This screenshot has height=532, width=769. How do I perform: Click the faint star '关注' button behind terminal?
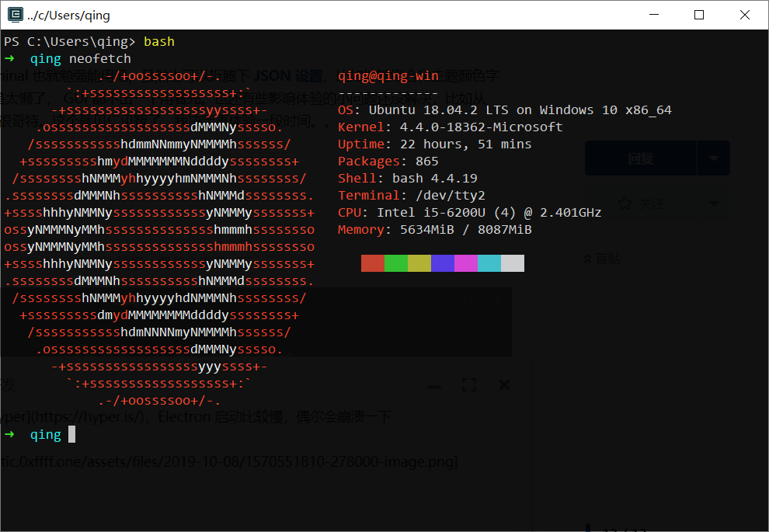pos(642,203)
